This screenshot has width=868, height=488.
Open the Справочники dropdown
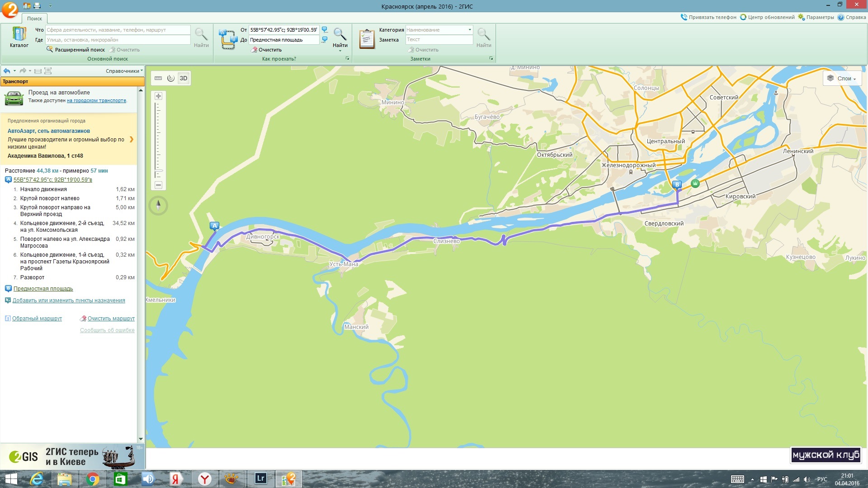click(124, 71)
